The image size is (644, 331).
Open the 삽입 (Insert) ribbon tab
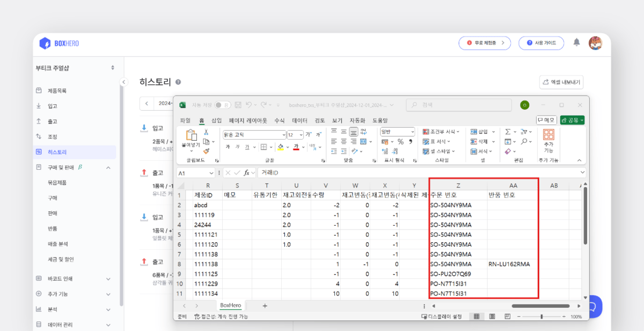point(216,120)
